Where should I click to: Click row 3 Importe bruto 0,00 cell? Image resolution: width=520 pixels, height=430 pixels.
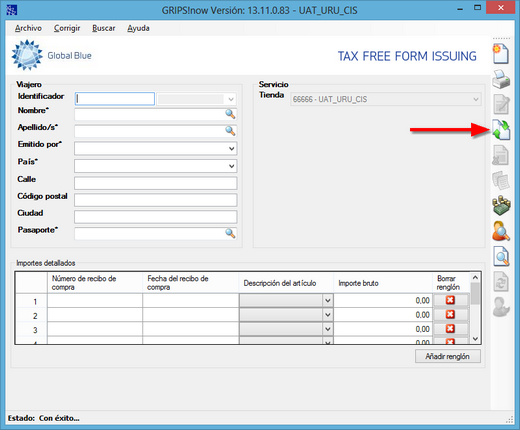[x=383, y=329]
